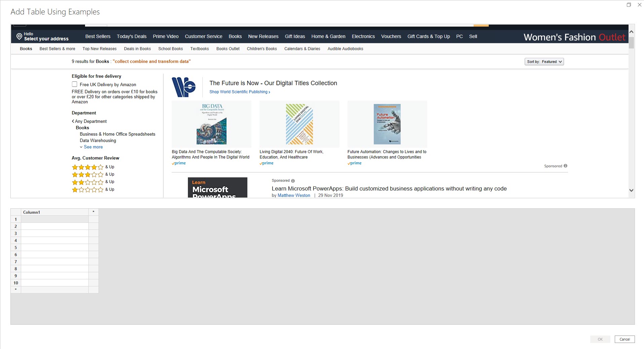The width and height of the screenshot is (644, 349).
Task: Open the Matthew Weston author link
Action: pos(294,195)
